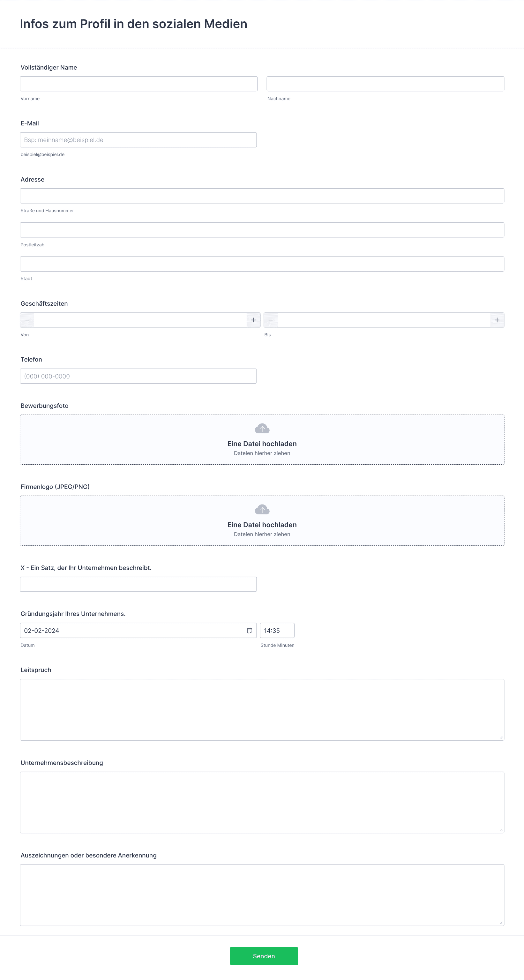This screenshot has height=980, width=524.
Task: Focus the Vorname input field
Action: pyautogui.click(x=138, y=84)
